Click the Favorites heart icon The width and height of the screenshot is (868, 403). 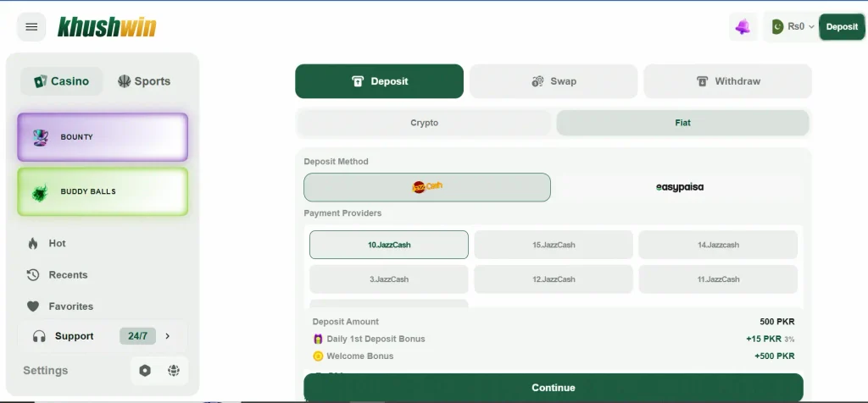point(33,306)
